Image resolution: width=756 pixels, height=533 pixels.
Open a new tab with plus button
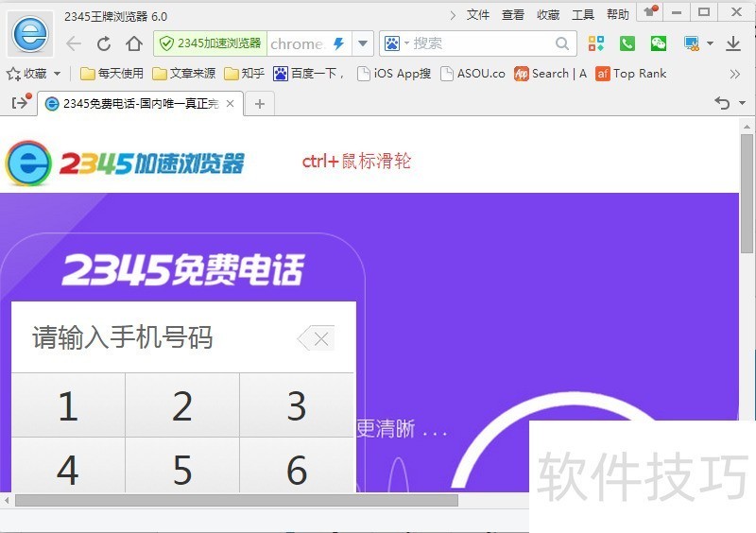[260, 104]
